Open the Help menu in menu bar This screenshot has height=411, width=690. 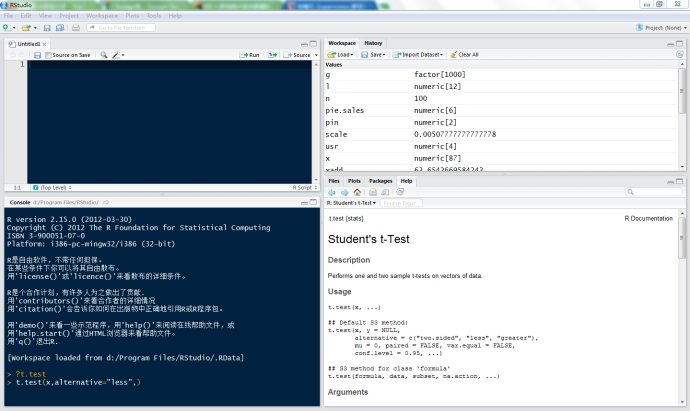[175, 16]
